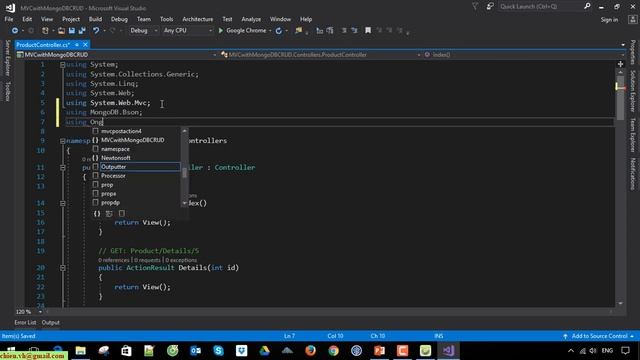This screenshot has width=640, height=360.
Task: Open Google Chrome from the taskbar
Action: pos(333,351)
